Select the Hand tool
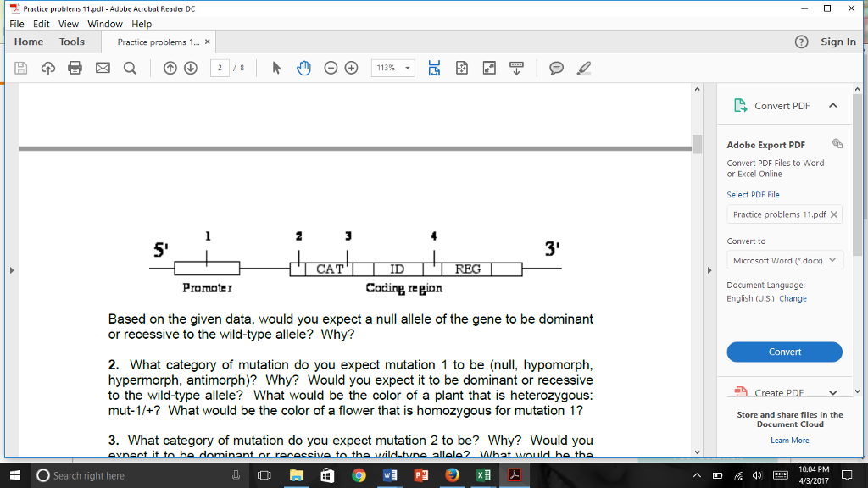Viewport: 868px width, 488px height. 302,68
